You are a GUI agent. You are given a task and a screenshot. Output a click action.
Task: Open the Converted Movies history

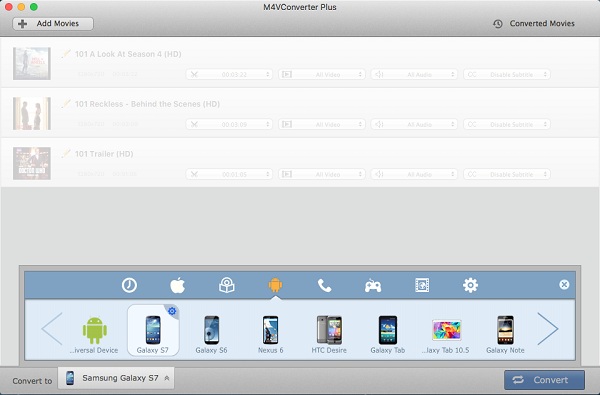pos(534,24)
